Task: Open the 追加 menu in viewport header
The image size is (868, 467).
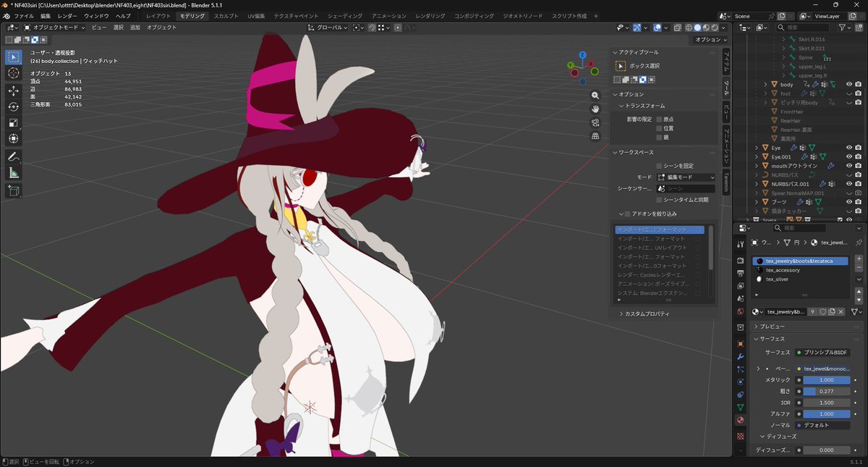Action: click(135, 28)
